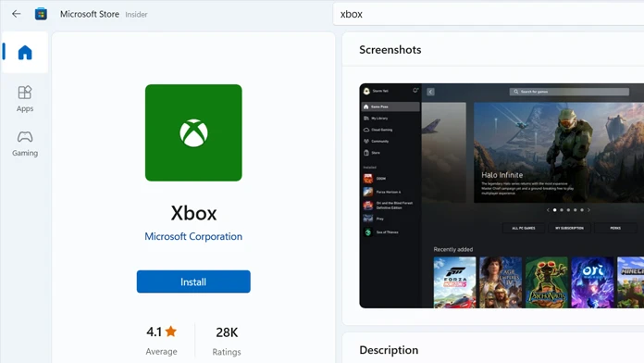
Task: Click the Screenshots section heading
Action: (390, 50)
